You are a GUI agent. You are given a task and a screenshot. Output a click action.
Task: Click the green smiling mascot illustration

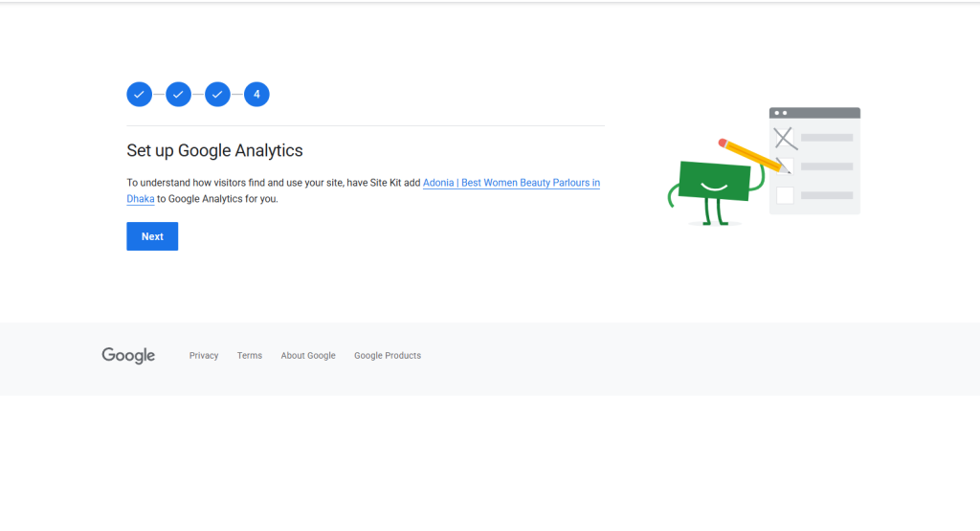tap(714, 182)
